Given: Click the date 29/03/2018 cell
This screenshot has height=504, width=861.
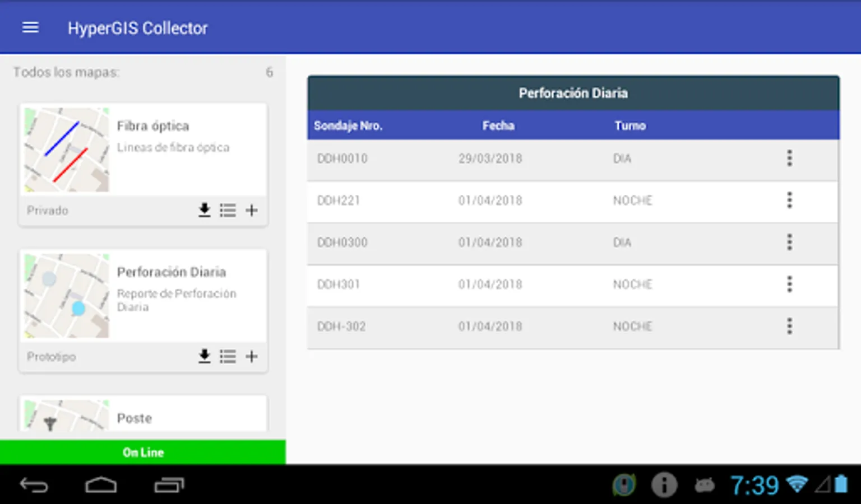Looking at the screenshot, I should click(x=490, y=158).
